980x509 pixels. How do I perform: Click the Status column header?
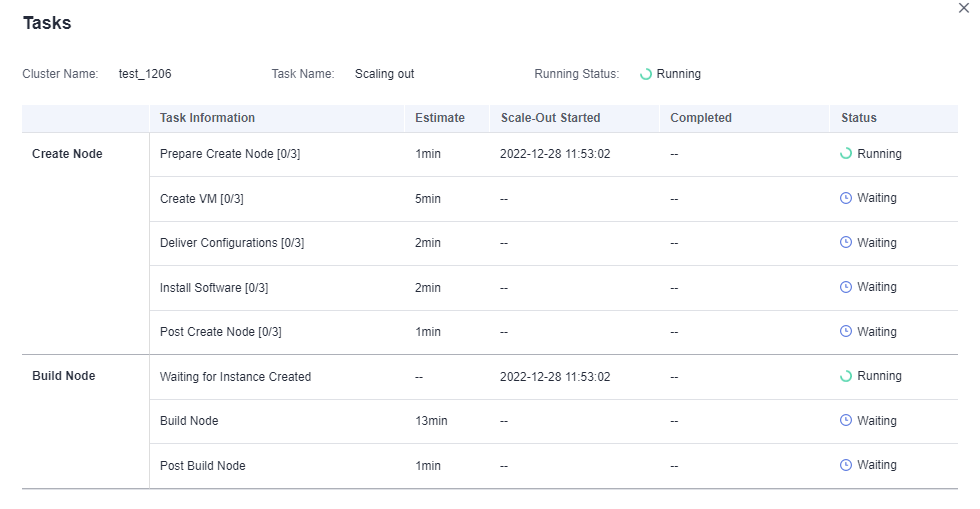[859, 118]
